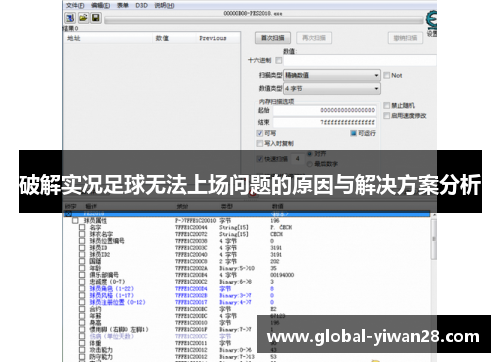Tick the 合约 row checkbox
The image size is (500, 362).
[82, 309]
